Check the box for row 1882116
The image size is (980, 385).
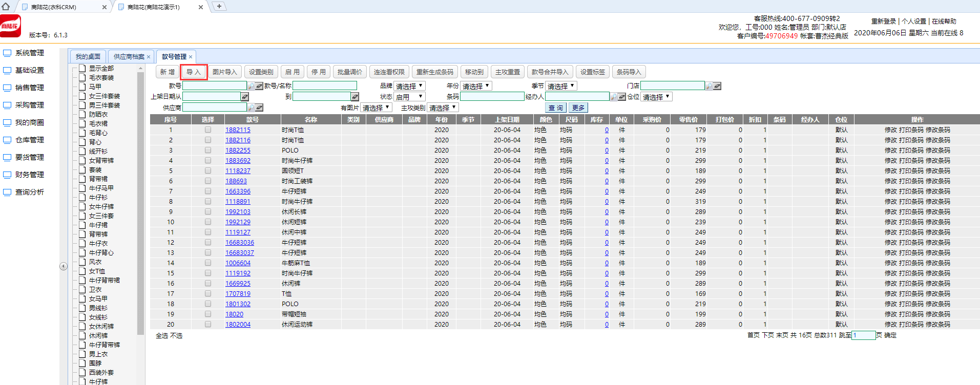coord(208,140)
